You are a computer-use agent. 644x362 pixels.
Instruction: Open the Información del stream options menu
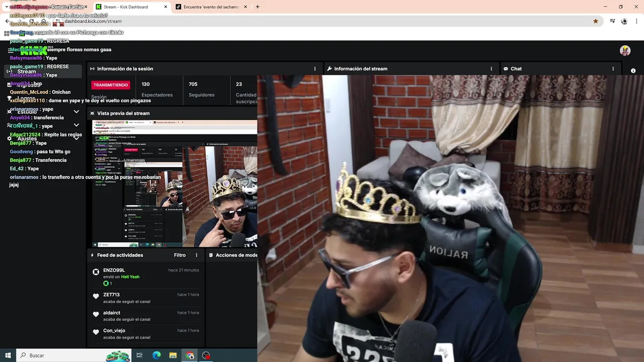491,69
